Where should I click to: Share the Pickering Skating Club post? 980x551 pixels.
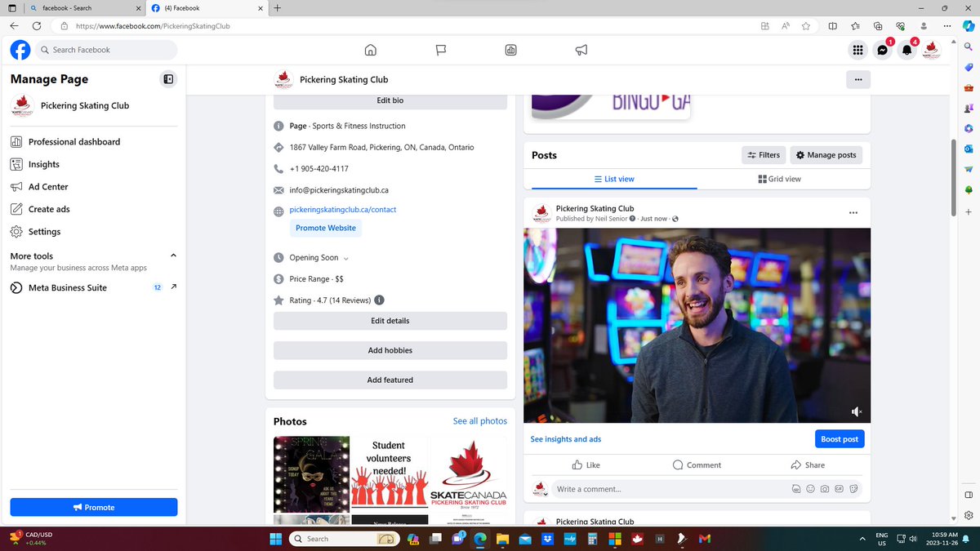tap(808, 465)
